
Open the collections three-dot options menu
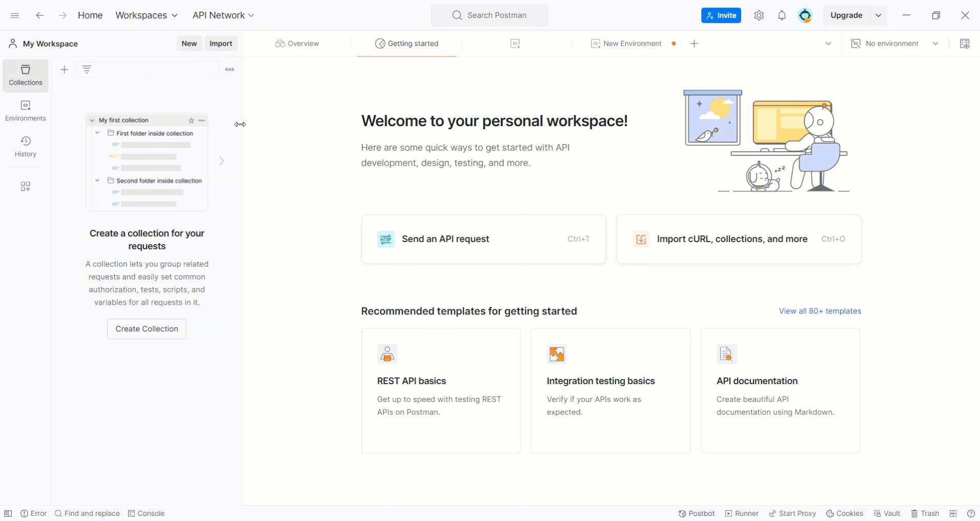pos(230,69)
